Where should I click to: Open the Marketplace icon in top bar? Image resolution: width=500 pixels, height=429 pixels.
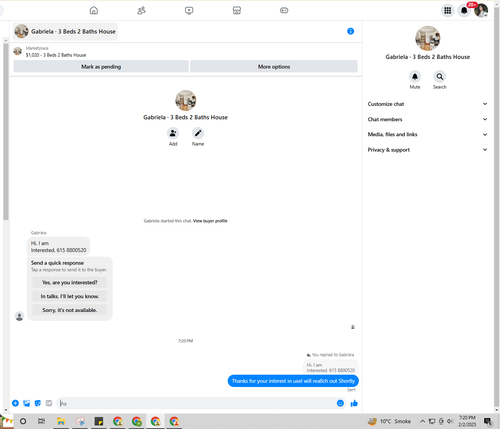click(237, 11)
